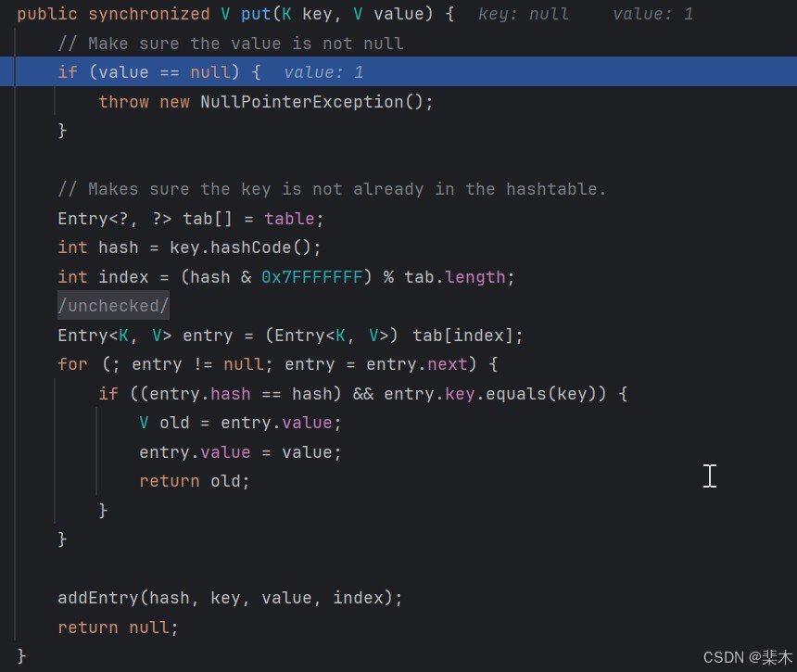This screenshot has height=672, width=797.
Task: Click the line 'V old = entry.value;'
Action: tap(240, 423)
